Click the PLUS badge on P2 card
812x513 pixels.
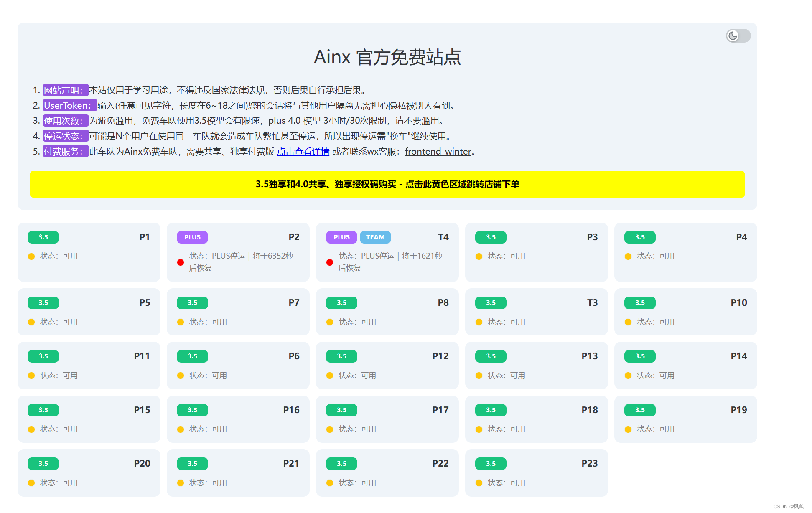(x=192, y=237)
